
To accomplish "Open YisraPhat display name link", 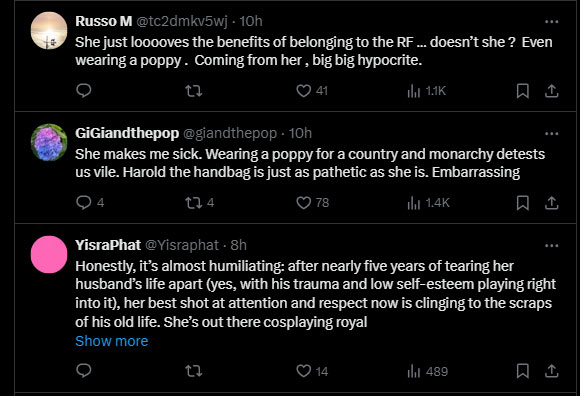I will click(x=108, y=245).
